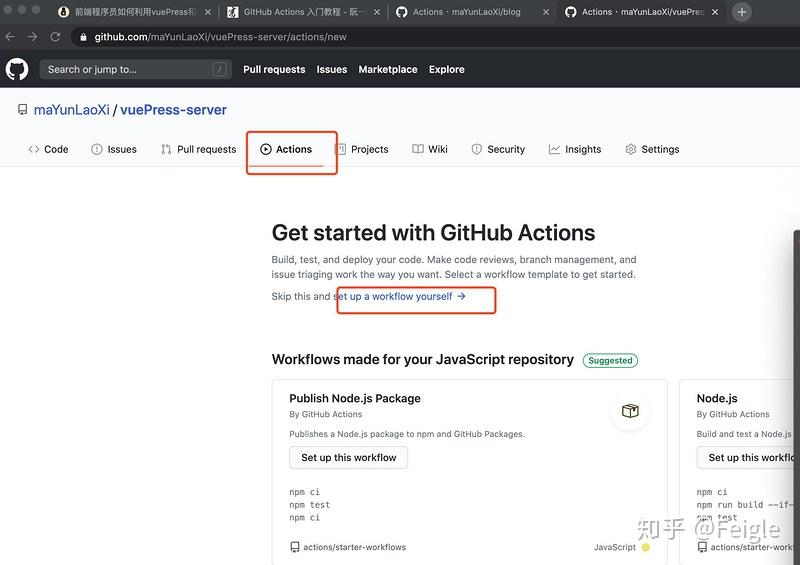Open the Issues repository tab

pyautogui.click(x=113, y=149)
